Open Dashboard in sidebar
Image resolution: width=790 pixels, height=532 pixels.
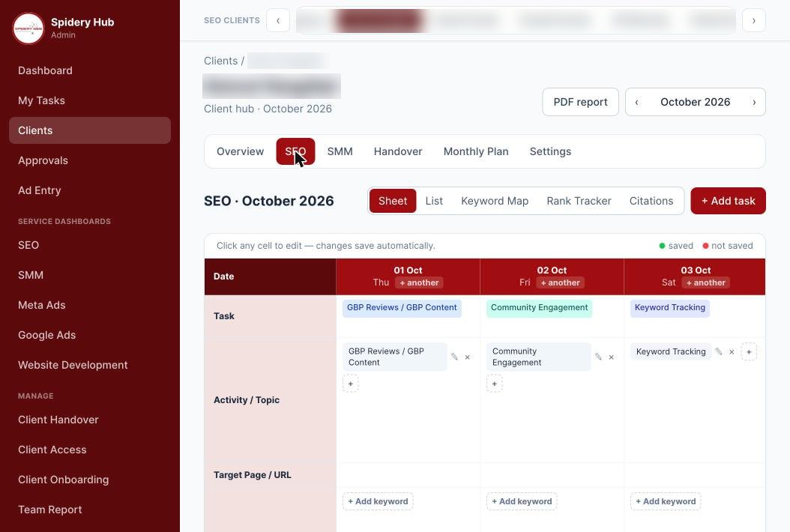click(90, 70)
